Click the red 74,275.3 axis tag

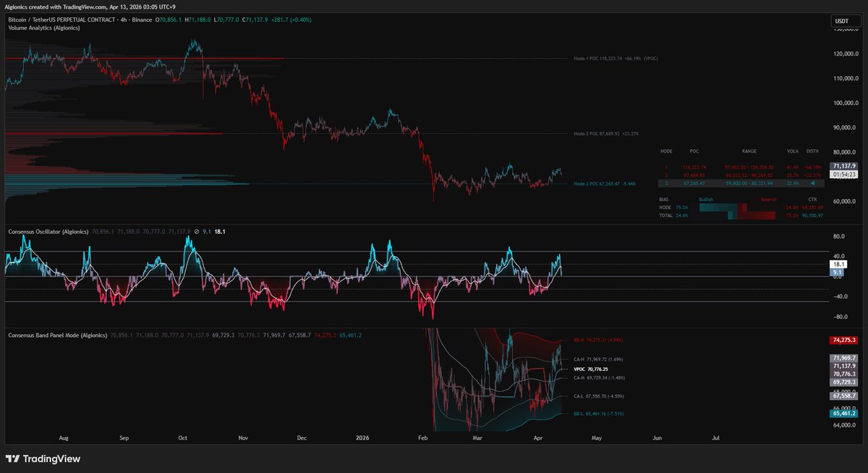point(843,340)
